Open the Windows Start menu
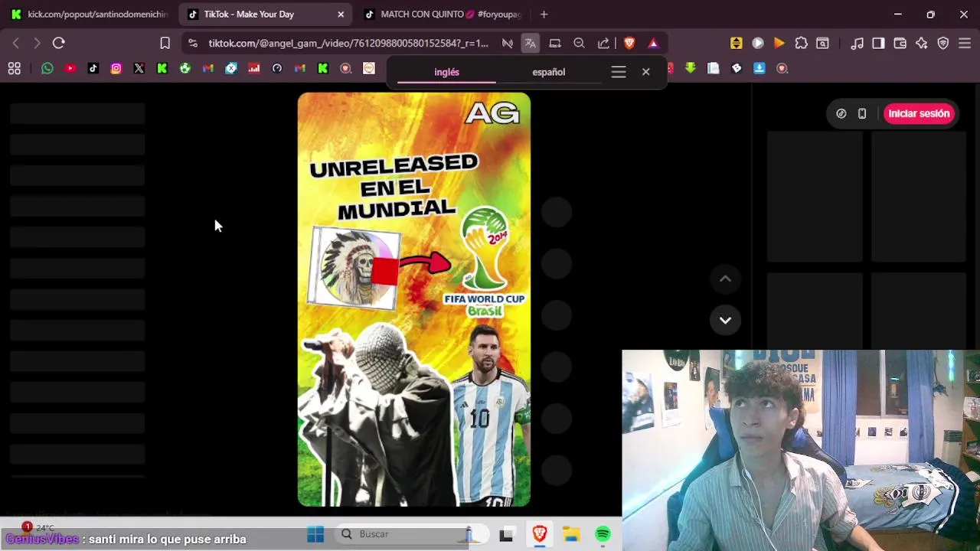The height and width of the screenshot is (551, 980). click(315, 534)
